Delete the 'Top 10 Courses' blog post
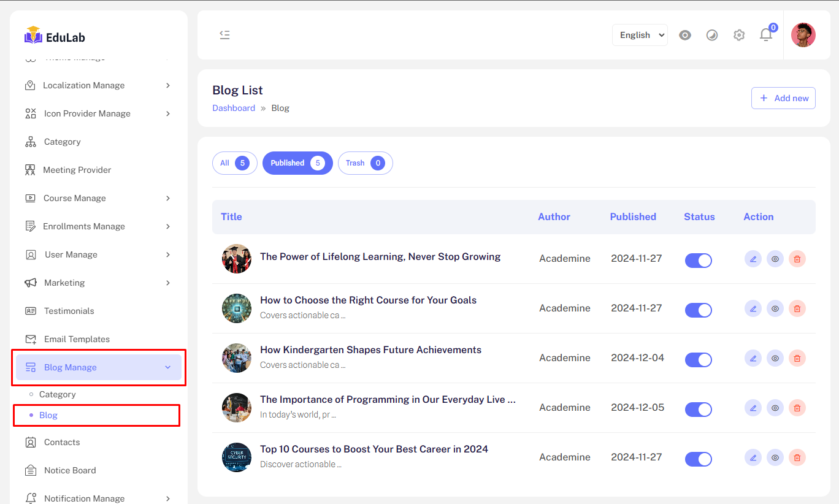Image resolution: width=839 pixels, height=504 pixels. coord(797,457)
